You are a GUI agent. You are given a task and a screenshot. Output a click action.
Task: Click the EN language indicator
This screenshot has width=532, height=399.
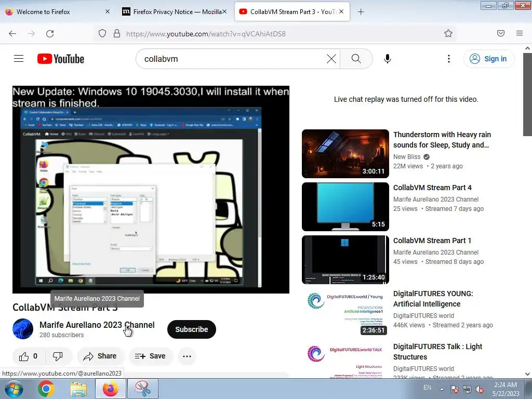click(427, 388)
